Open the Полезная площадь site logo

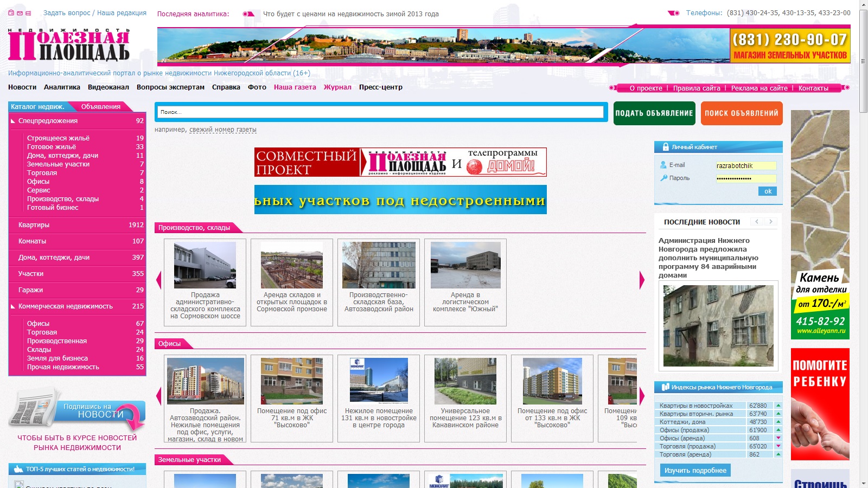coord(68,44)
